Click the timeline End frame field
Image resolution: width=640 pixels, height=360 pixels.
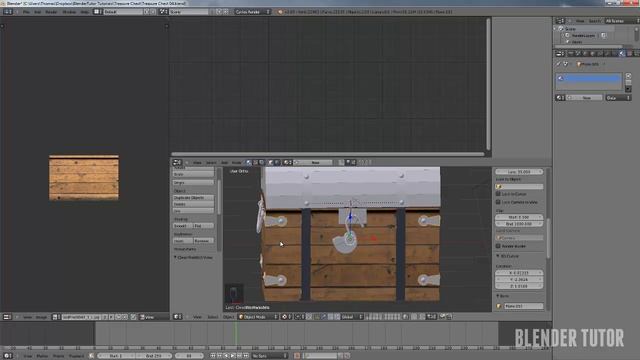(154, 356)
